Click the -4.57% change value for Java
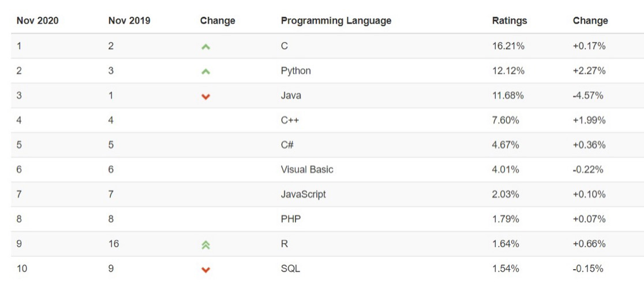The width and height of the screenshot is (644, 294). (x=587, y=95)
